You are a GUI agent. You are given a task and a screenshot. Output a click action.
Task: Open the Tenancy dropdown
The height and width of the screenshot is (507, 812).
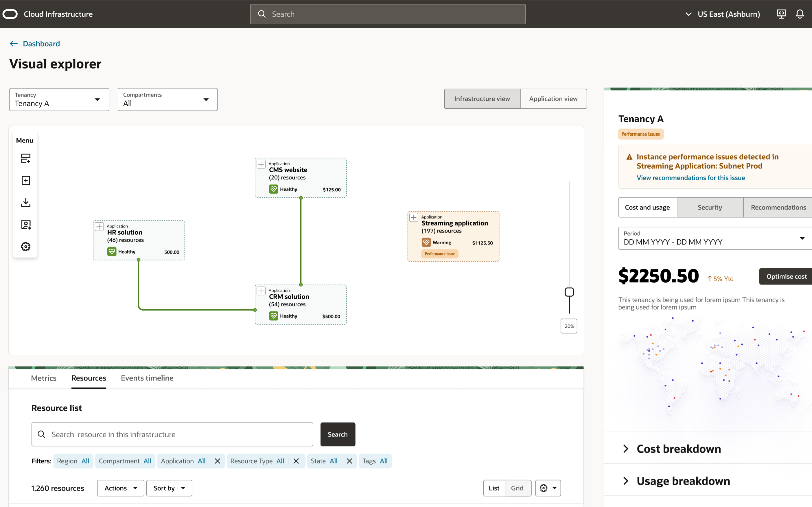pos(97,99)
